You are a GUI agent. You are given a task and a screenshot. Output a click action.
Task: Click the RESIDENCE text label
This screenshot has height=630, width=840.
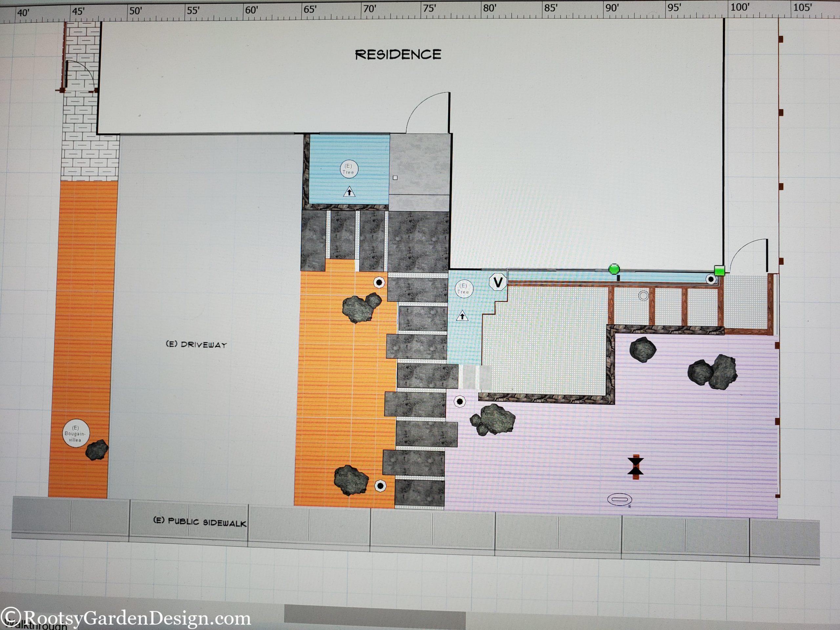(398, 55)
